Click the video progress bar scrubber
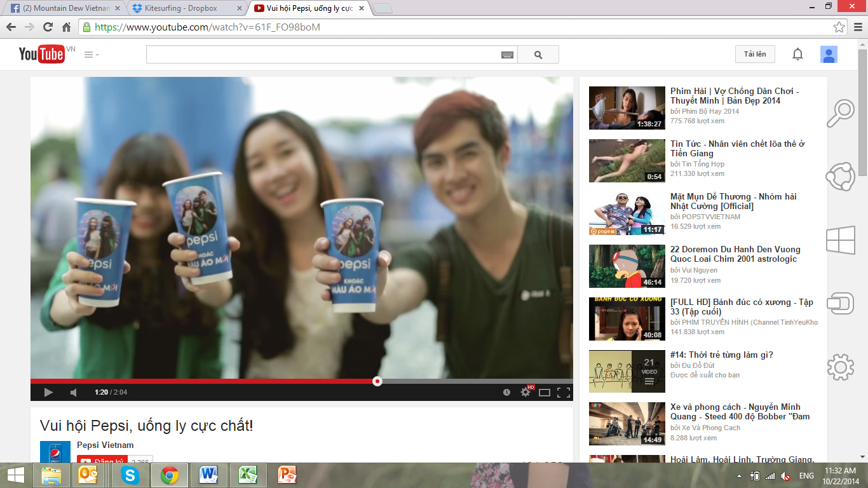The height and width of the screenshot is (488, 868). pyautogui.click(x=377, y=381)
